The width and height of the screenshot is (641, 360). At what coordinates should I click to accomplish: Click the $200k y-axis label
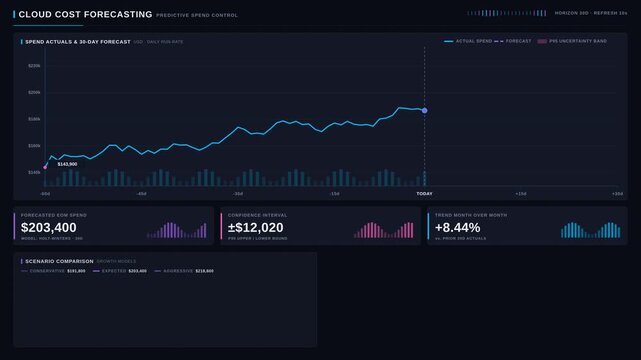coord(34,93)
